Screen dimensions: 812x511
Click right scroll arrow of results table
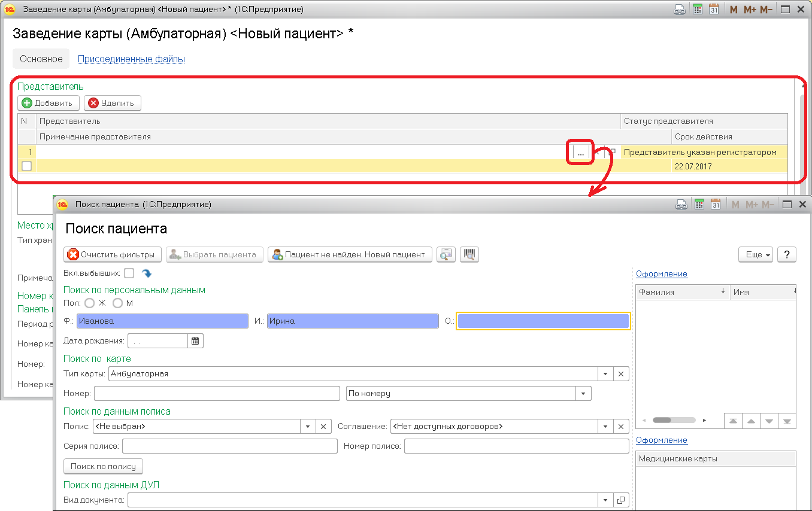[705, 420]
